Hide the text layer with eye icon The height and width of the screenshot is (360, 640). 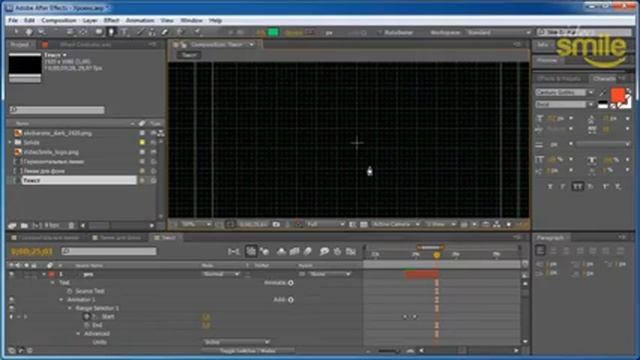click(x=11, y=275)
